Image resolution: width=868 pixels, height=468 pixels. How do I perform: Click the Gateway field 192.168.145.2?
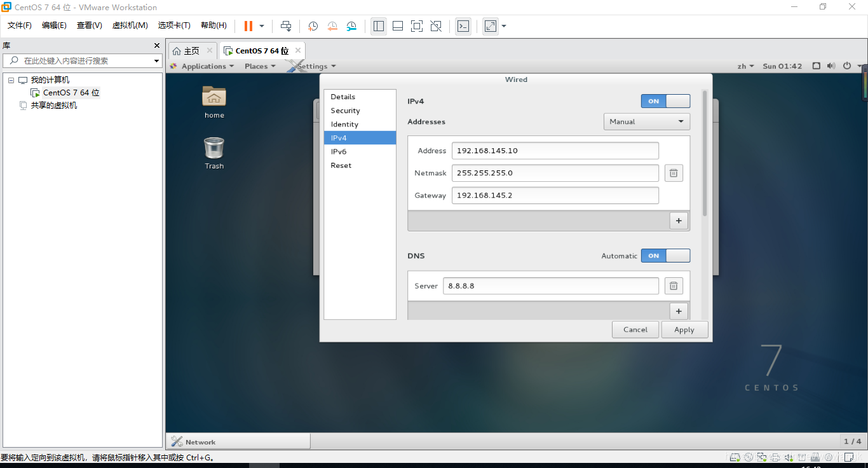(555, 195)
